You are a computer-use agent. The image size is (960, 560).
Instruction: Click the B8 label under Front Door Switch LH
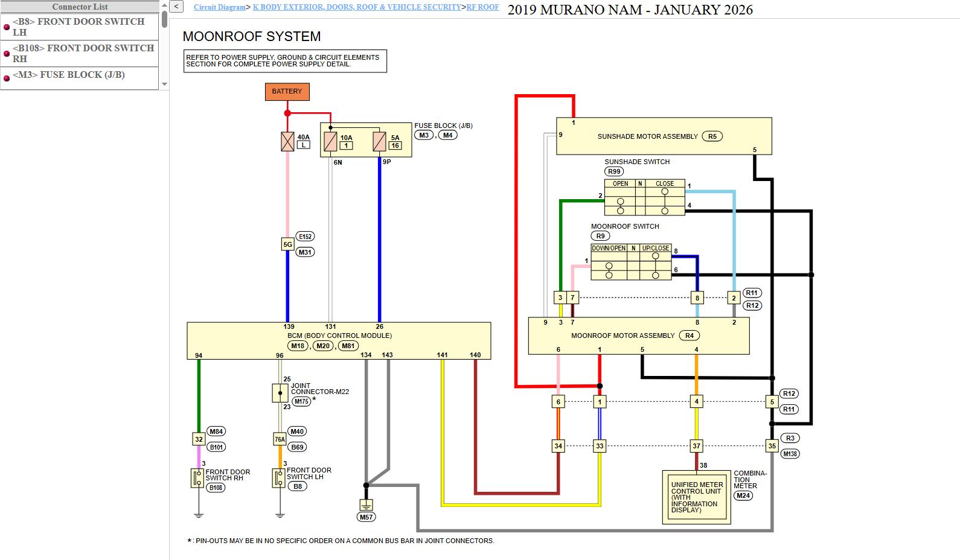pos(297,486)
